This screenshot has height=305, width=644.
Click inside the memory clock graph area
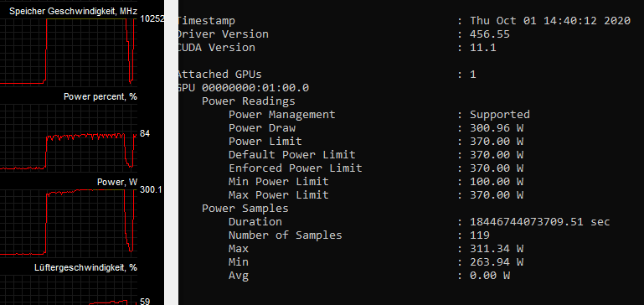[68, 51]
